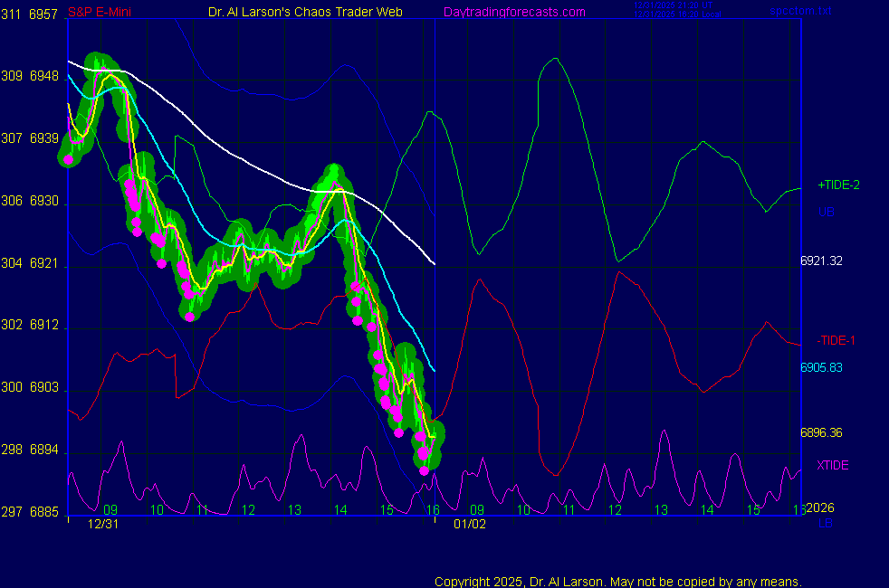889x588 pixels.
Task: Click the cyan 6905.83 average value
Action: (821, 367)
